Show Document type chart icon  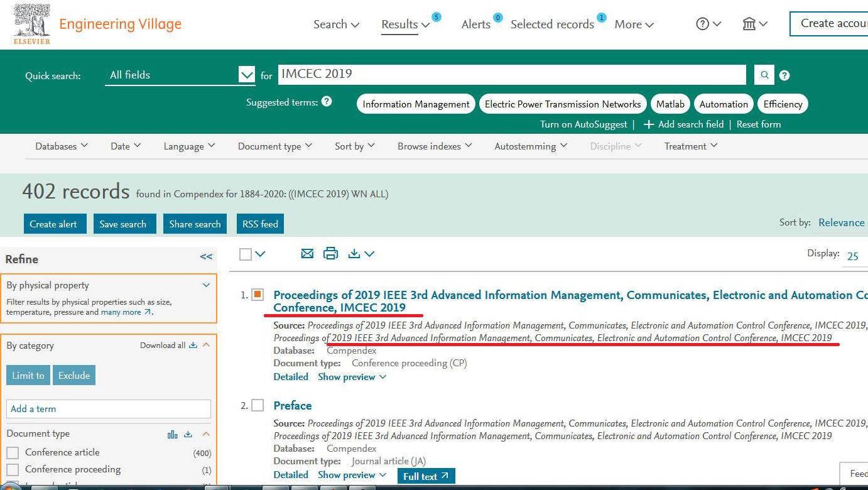(x=173, y=434)
